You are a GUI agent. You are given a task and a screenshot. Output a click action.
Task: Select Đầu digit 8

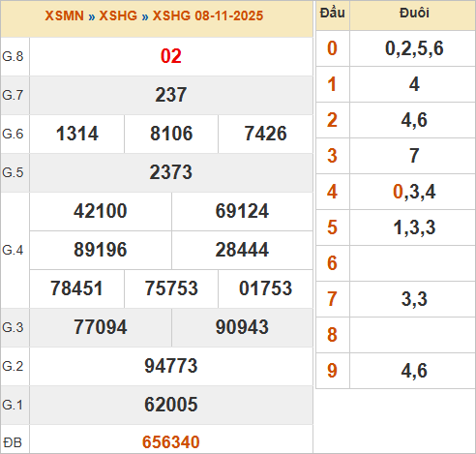click(x=332, y=335)
